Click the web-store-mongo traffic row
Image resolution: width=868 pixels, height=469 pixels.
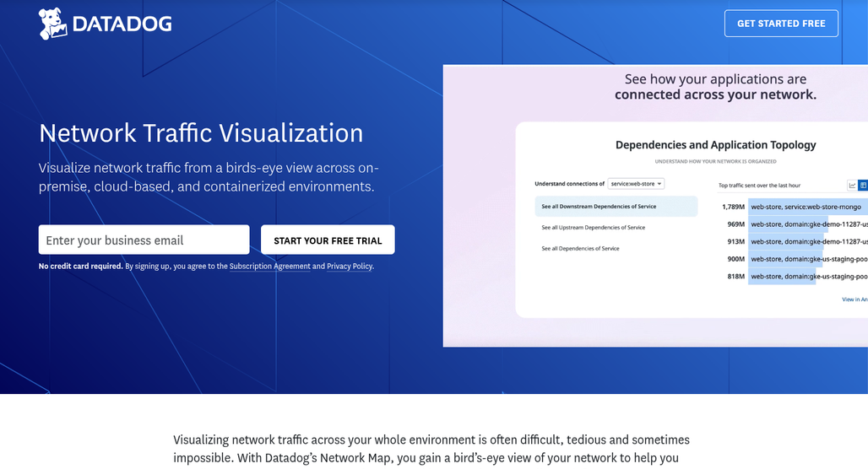pyautogui.click(x=794, y=207)
